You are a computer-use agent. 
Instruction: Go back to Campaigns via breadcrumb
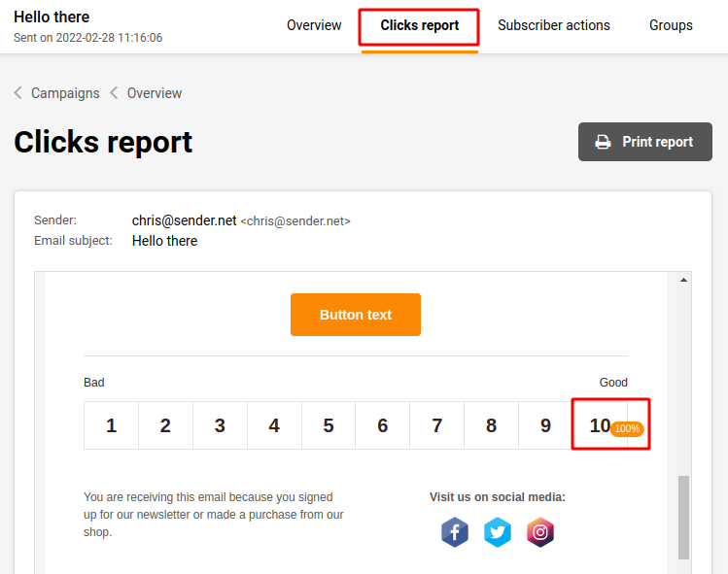coord(65,93)
